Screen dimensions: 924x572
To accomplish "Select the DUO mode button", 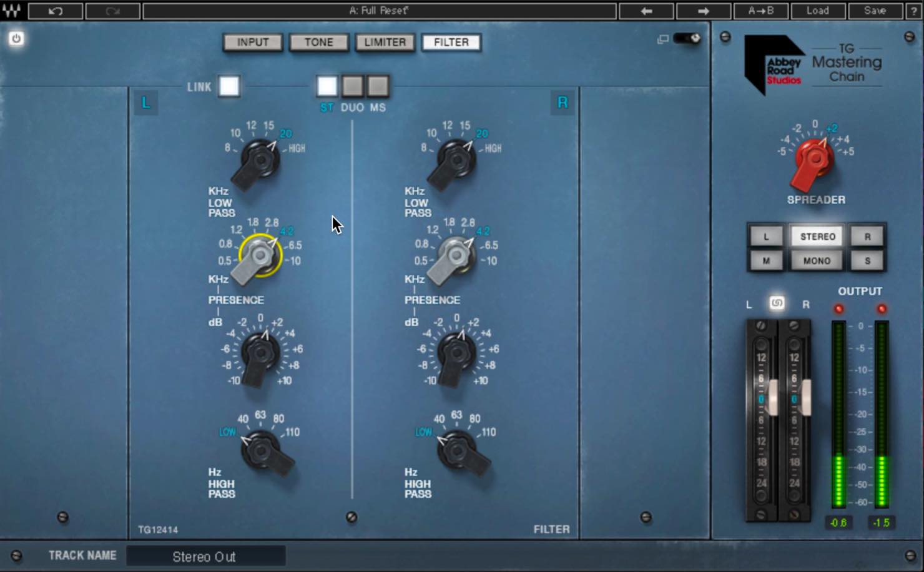I will pos(352,86).
